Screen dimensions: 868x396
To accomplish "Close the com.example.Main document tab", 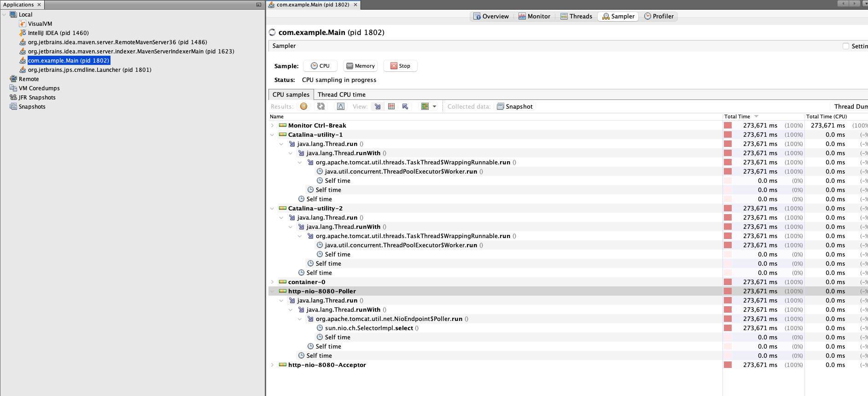I will point(355,5).
